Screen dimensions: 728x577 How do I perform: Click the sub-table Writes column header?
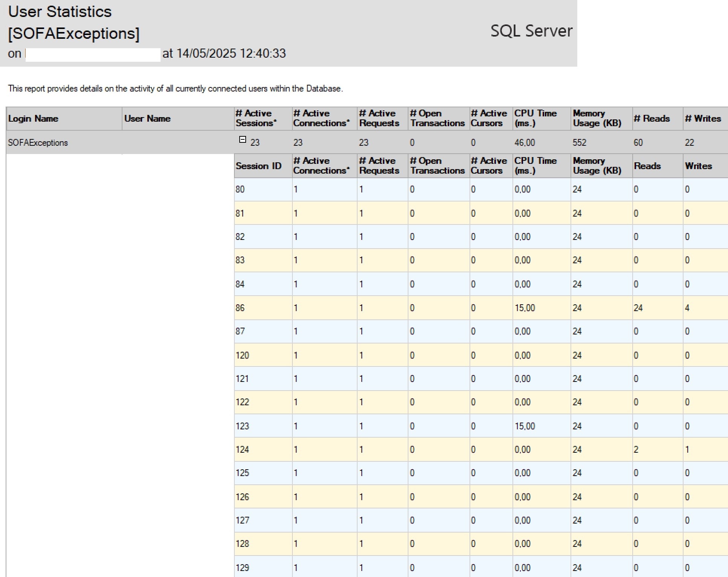tap(698, 166)
